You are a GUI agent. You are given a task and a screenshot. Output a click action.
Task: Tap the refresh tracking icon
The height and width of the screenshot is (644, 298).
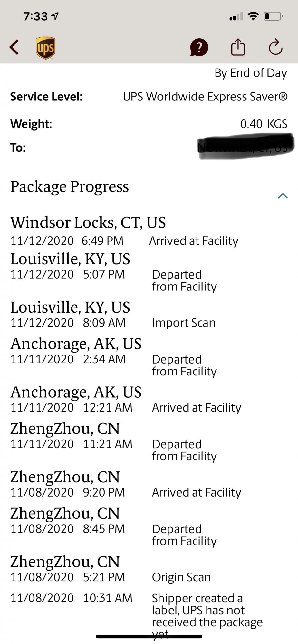275,47
